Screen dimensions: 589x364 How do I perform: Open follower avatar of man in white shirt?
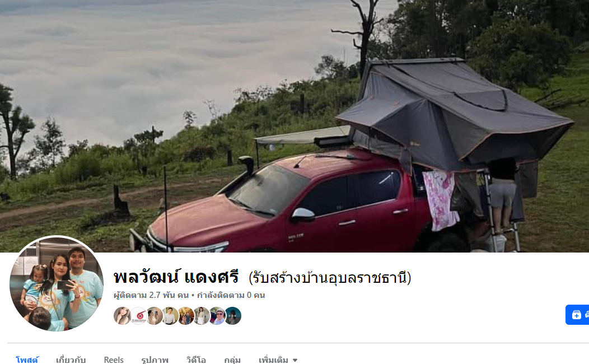[170, 316]
